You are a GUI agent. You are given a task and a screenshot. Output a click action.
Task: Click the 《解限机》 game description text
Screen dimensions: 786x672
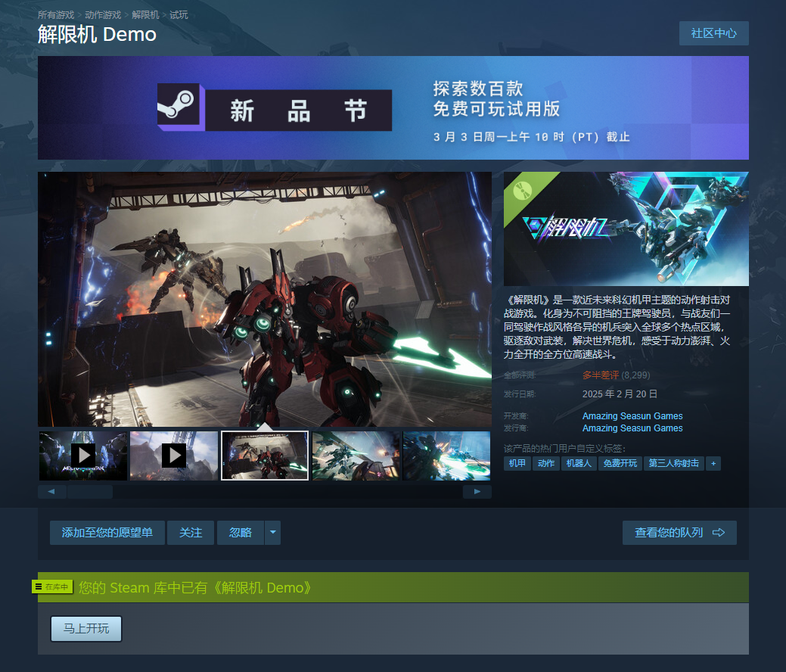[617, 327]
